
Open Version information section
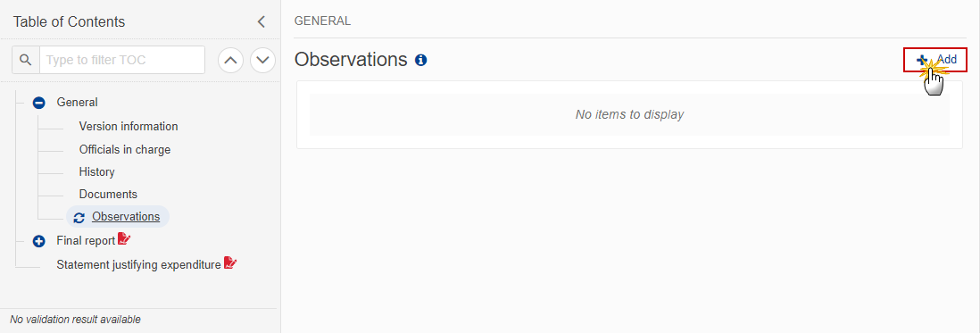coord(129,126)
